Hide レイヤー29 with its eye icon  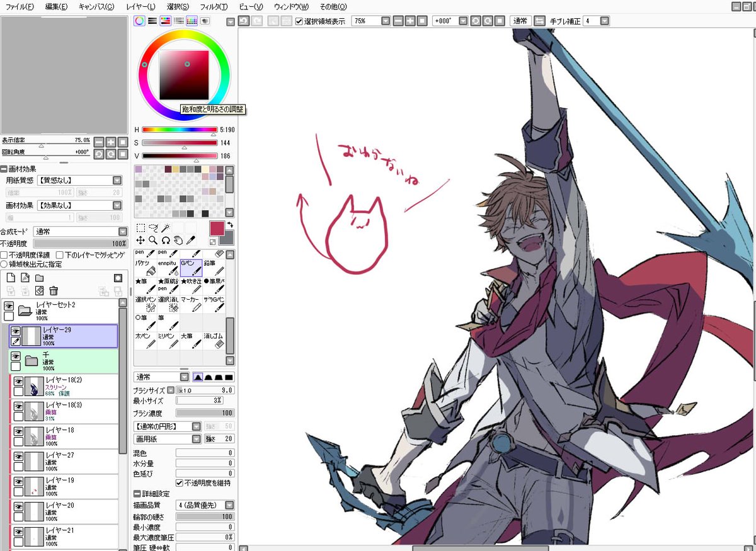click(16, 331)
